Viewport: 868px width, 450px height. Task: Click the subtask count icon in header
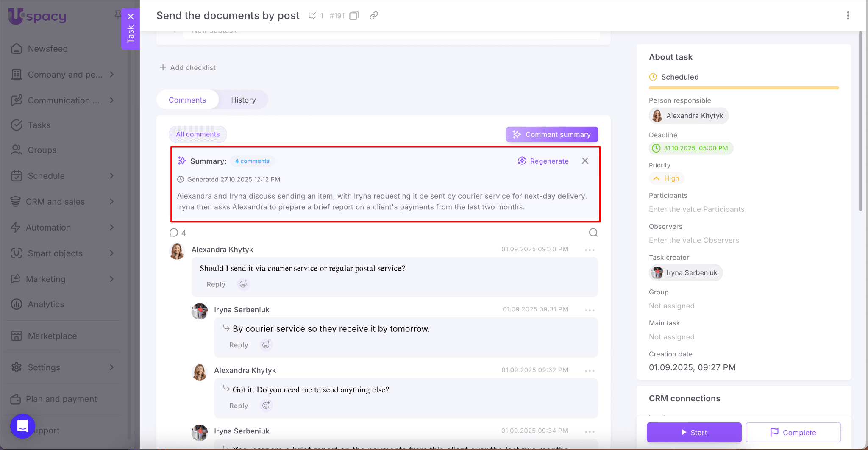pos(312,16)
